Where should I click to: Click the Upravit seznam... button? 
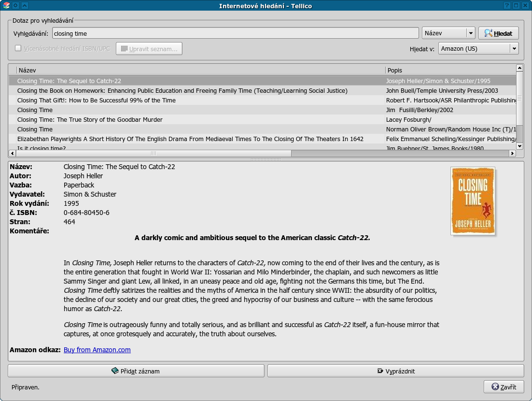pyautogui.click(x=149, y=48)
